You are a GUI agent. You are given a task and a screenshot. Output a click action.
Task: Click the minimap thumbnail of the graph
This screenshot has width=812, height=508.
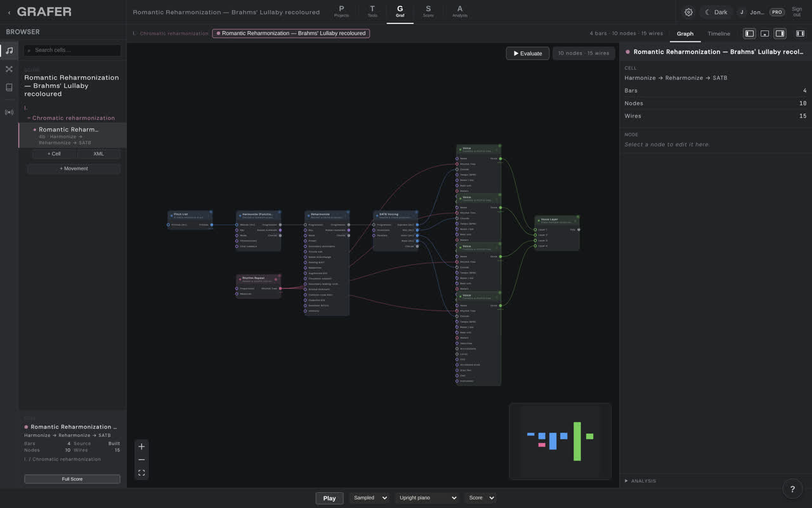pyautogui.click(x=560, y=441)
